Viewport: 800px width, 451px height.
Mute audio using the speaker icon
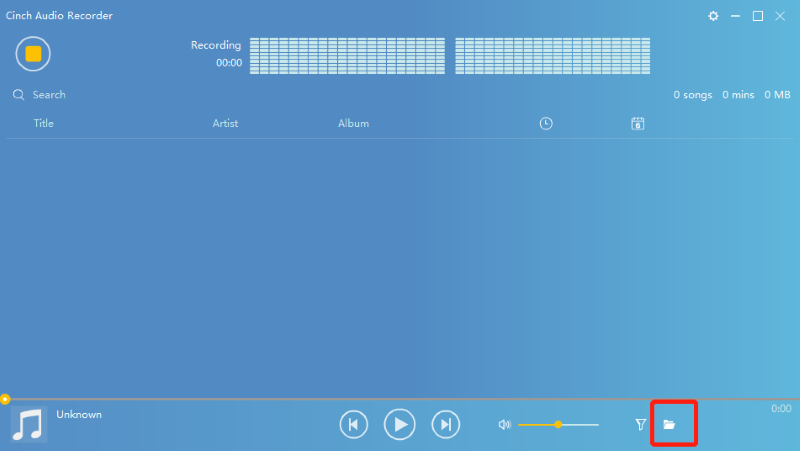click(504, 425)
